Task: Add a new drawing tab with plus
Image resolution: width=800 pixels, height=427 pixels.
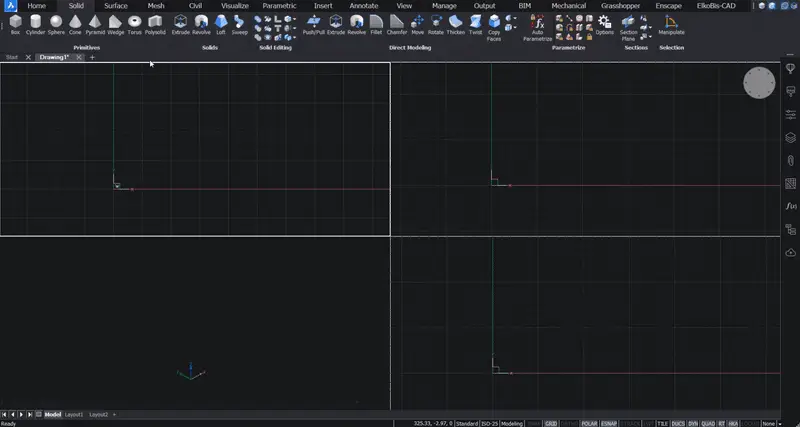Action: pyautogui.click(x=92, y=57)
